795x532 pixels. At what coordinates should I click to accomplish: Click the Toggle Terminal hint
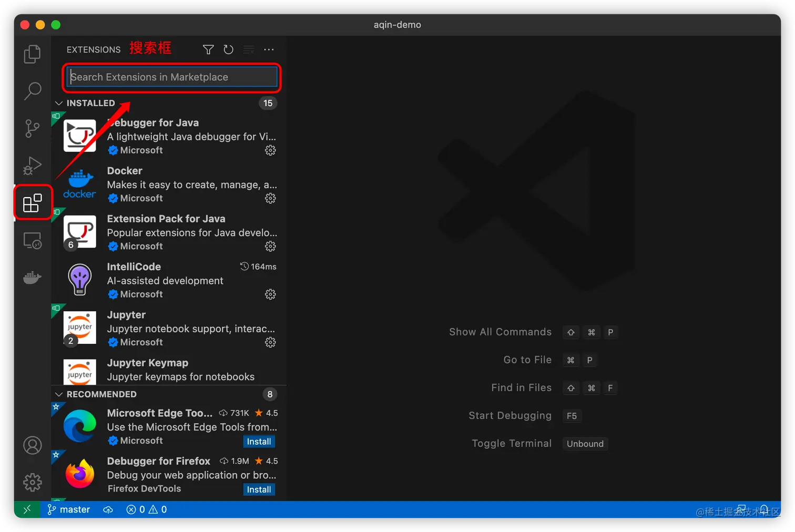[x=512, y=443]
